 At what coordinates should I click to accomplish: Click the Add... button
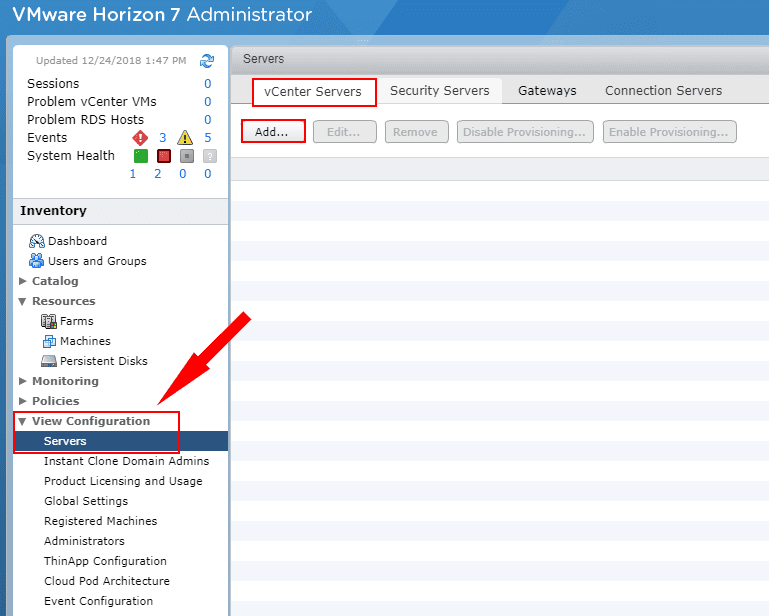[x=273, y=131]
